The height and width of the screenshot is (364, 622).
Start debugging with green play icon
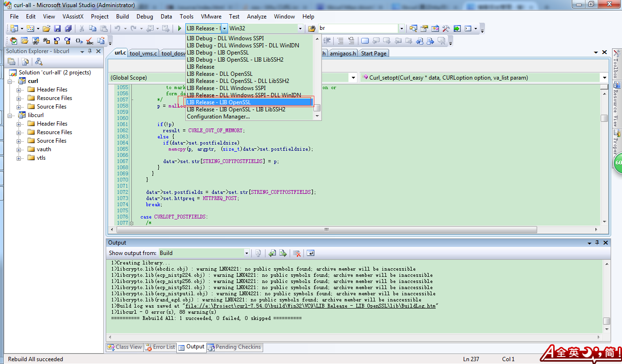tap(180, 28)
